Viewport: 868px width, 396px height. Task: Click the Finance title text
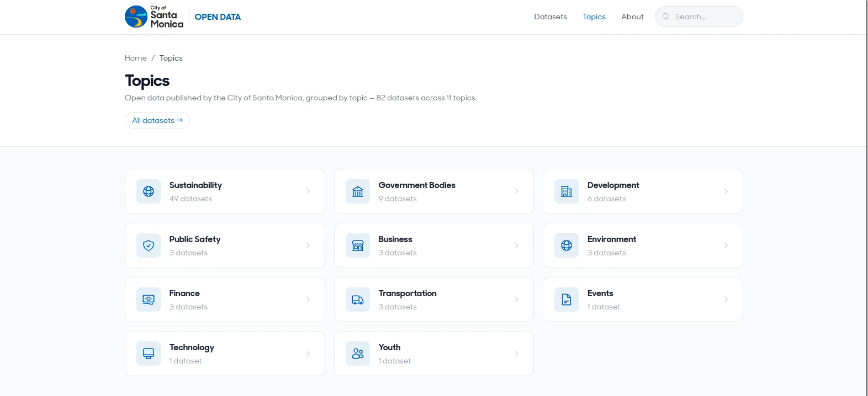(x=184, y=293)
